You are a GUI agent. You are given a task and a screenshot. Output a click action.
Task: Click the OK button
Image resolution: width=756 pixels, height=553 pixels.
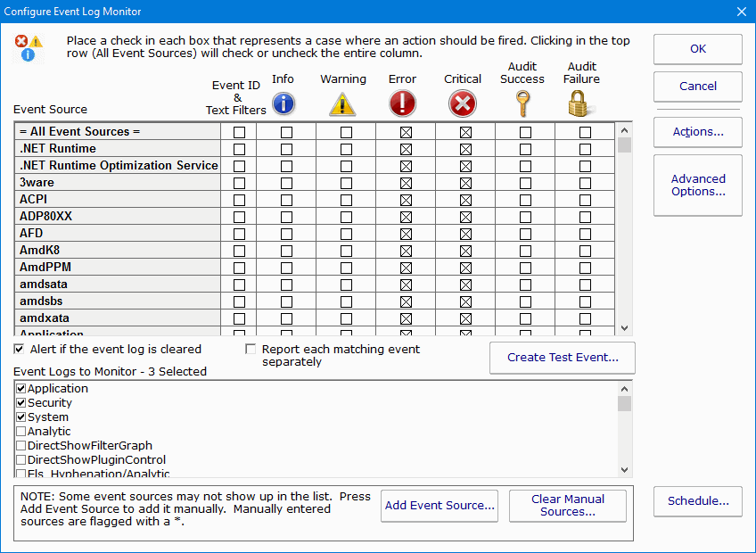pos(697,49)
